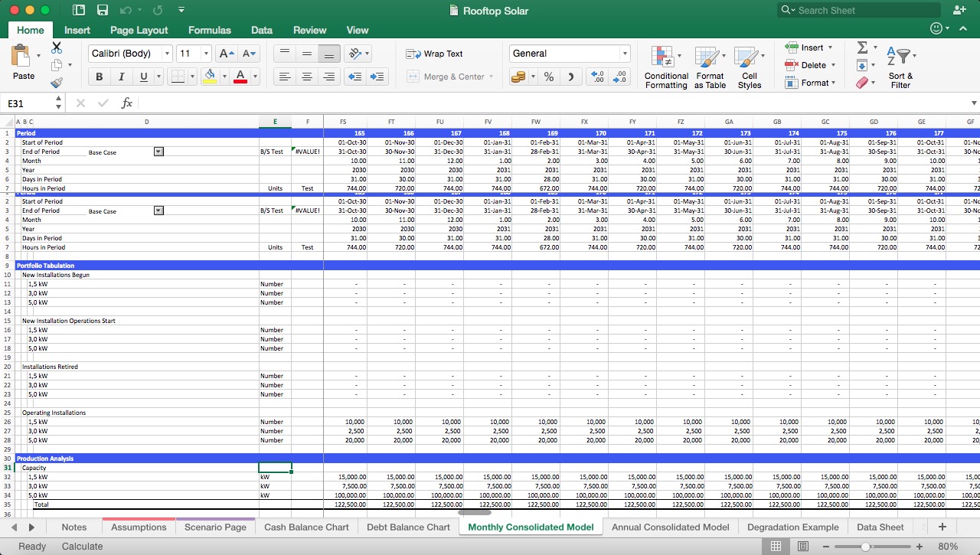Open the Conditional Formatting gallery
Viewport: 980px width, 555px height.
click(x=665, y=67)
